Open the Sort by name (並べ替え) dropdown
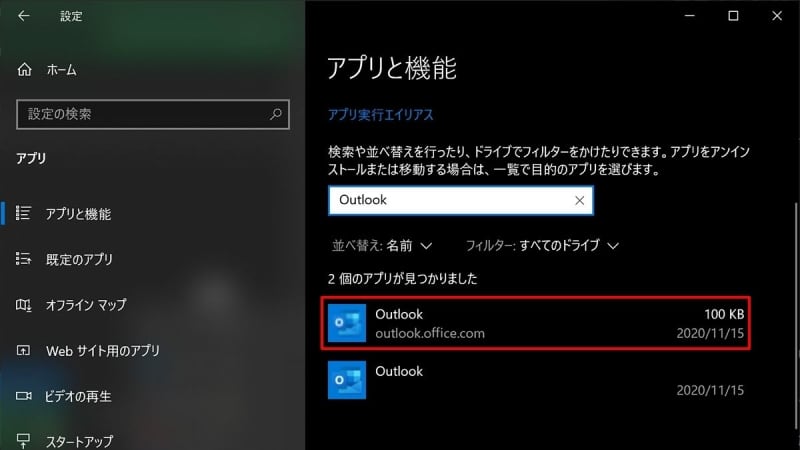 [382, 246]
